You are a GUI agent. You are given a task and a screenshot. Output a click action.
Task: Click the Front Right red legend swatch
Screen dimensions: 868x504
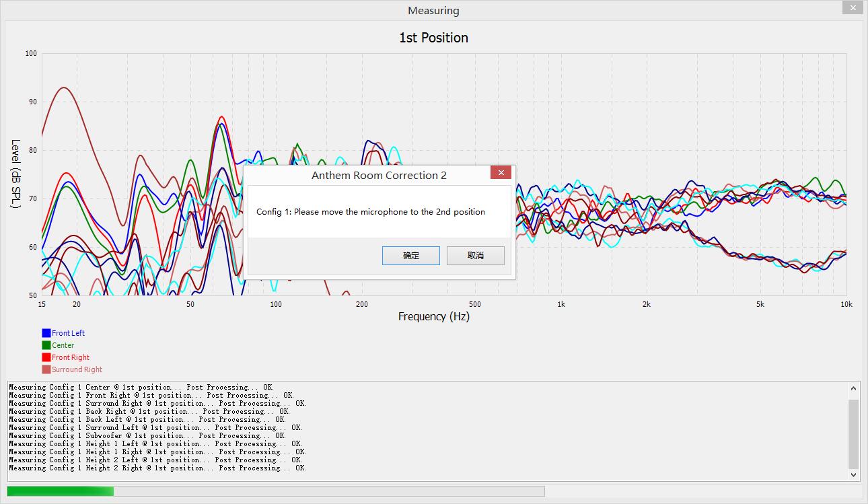[x=46, y=357]
